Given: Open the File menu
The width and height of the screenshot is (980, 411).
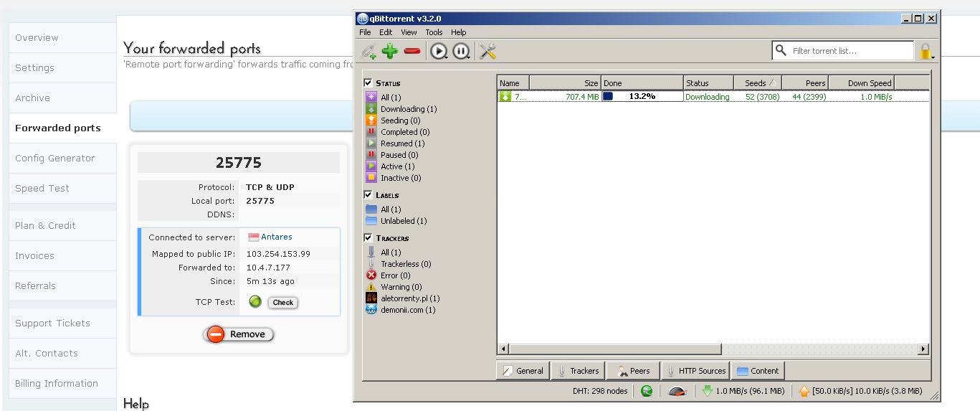Looking at the screenshot, I should 365,32.
